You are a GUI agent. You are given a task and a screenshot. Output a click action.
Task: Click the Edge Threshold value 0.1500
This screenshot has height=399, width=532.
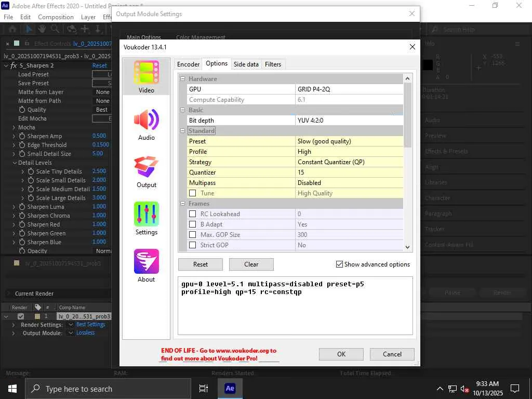pyautogui.click(x=100, y=145)
